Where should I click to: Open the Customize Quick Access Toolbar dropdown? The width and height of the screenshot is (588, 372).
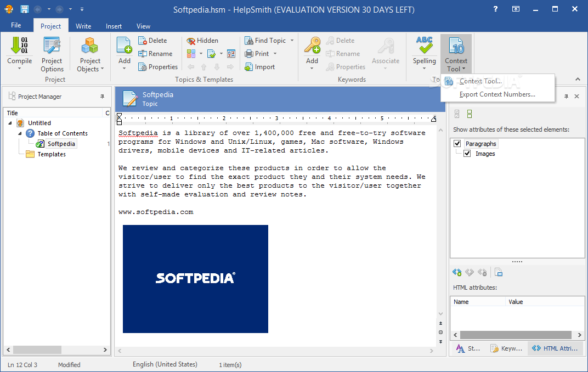pos(82,9)
